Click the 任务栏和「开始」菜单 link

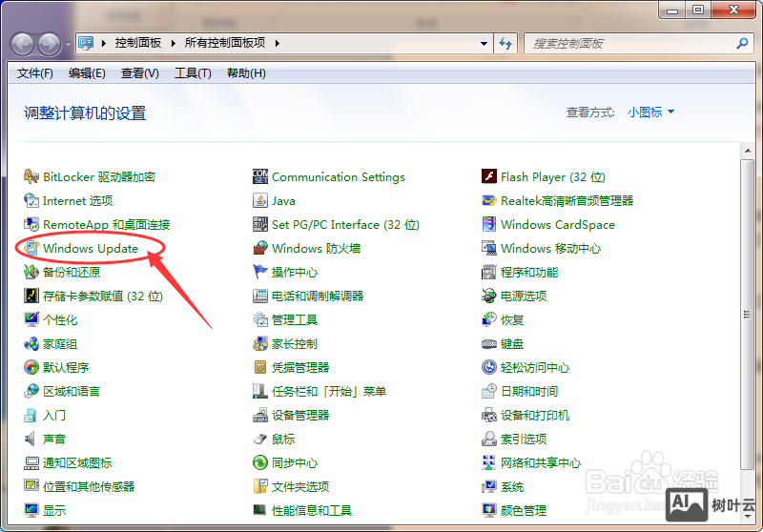click(329, 392)
